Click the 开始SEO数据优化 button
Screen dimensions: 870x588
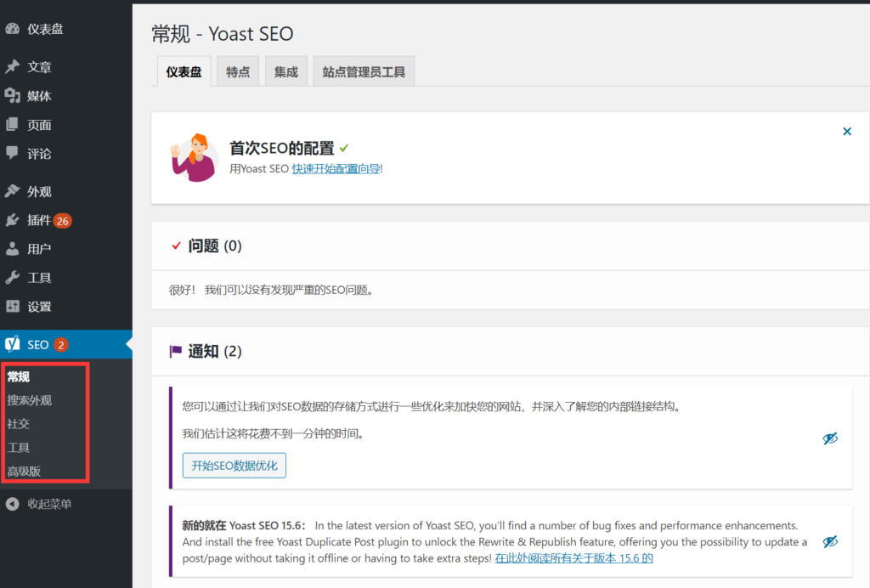tap(234, 466)
